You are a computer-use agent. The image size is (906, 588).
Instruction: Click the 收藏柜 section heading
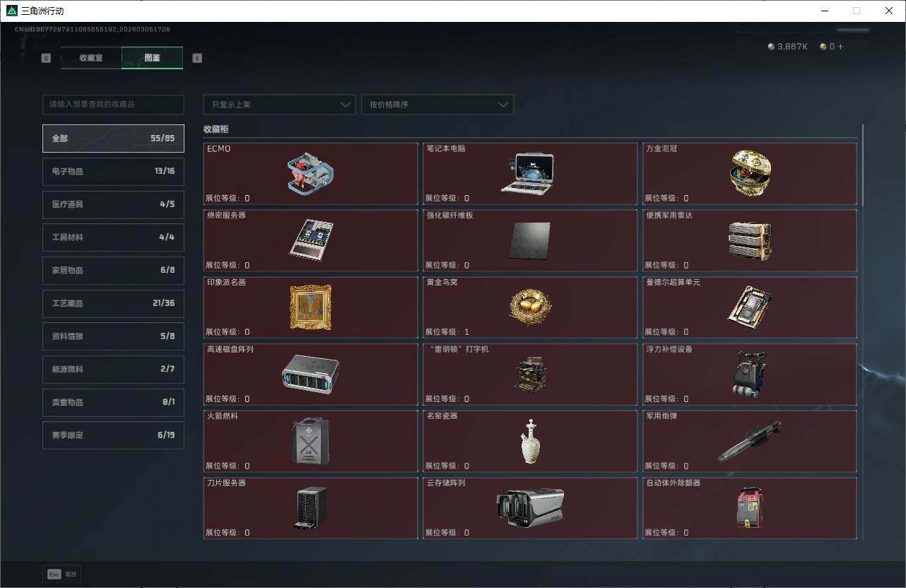tap(216, 130)
